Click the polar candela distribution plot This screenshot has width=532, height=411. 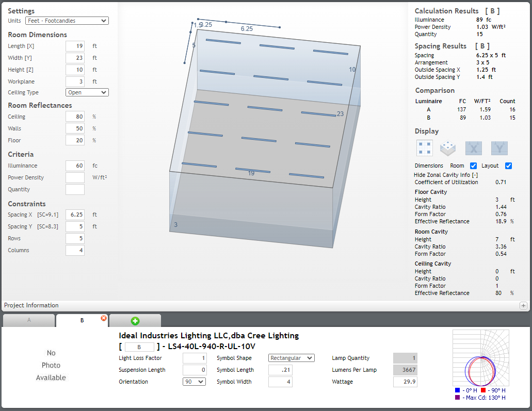pos(480,358)
